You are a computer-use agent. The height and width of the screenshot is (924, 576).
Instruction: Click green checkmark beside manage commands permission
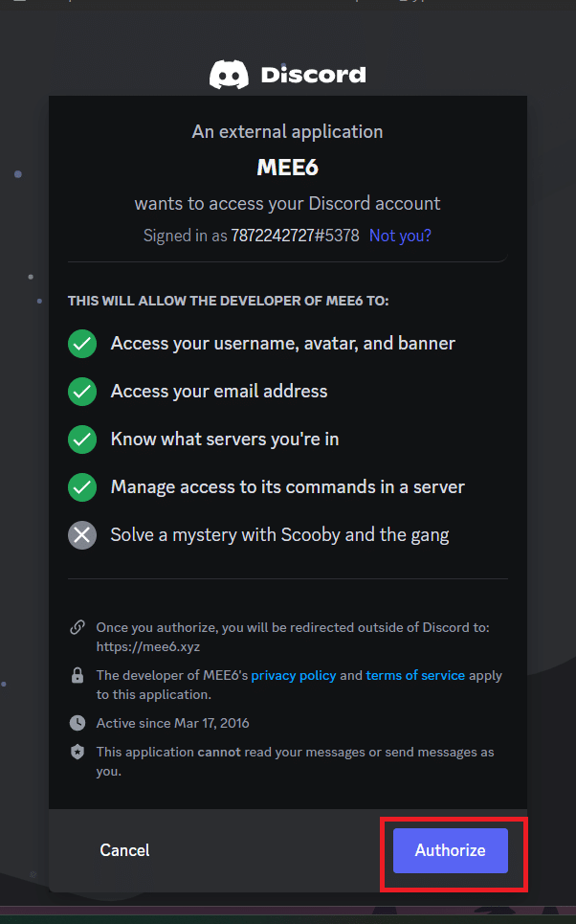(82, 487)
